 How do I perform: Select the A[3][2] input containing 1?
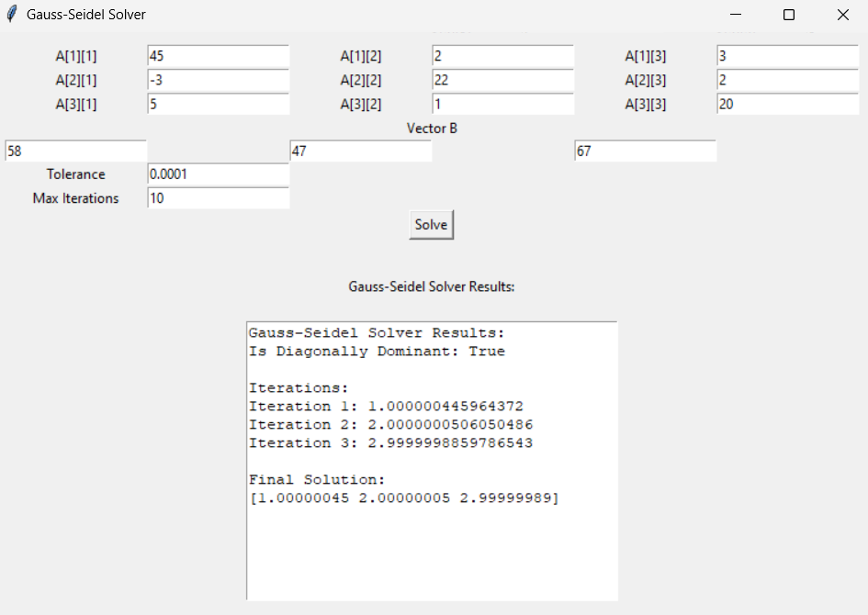click(502, 104)
